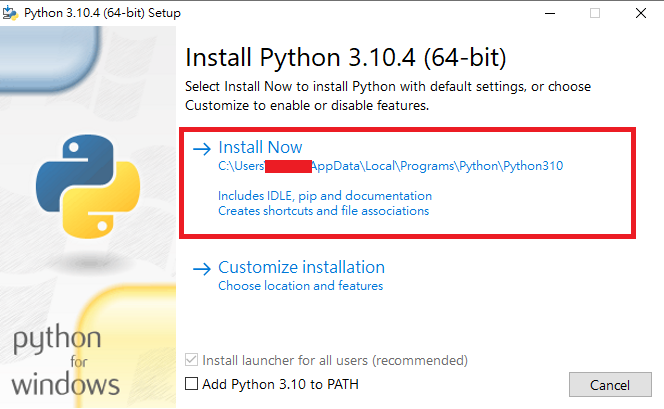Click the 'Install Python 3.10.4 (64-bit)' heading

coord(347,55)
